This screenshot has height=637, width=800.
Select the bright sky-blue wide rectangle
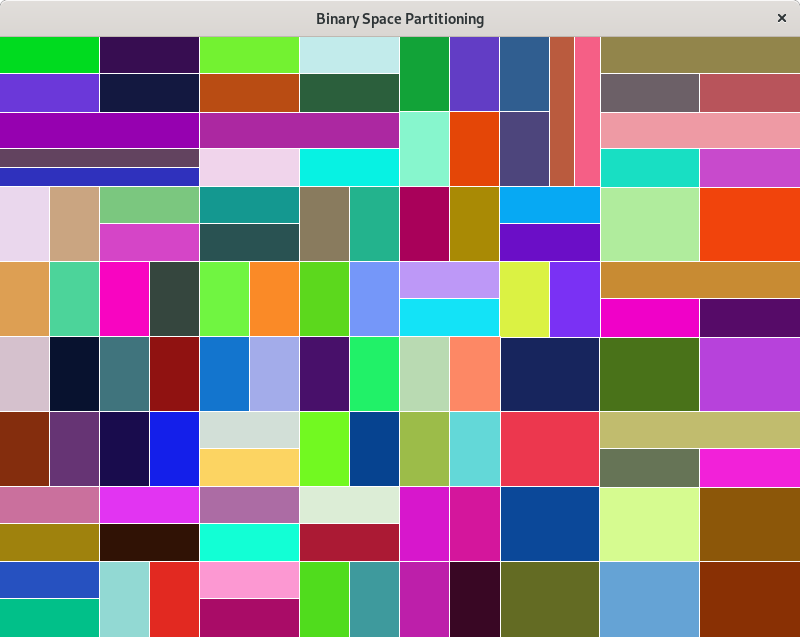(x=549, y=205)
